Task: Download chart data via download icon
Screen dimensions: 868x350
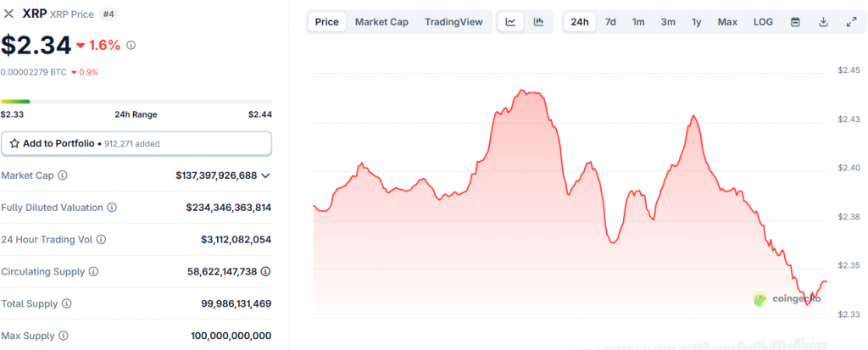Action: [823, 22]
